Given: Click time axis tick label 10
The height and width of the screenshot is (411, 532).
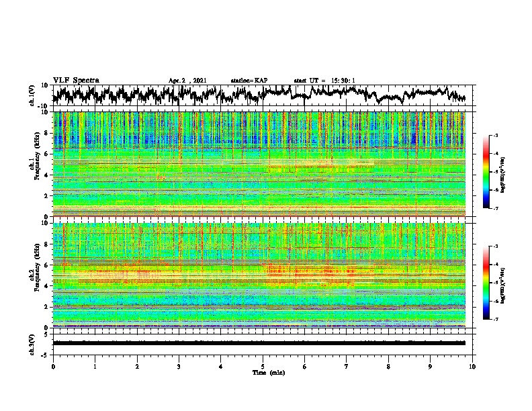Looking at the screenshot, I should pos(472,367).
